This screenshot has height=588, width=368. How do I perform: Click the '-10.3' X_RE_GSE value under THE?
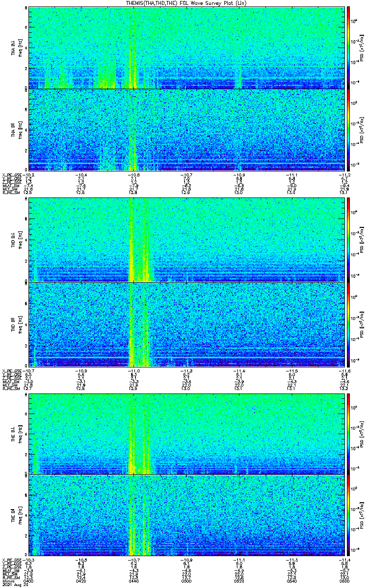click(x=28, y=561)
